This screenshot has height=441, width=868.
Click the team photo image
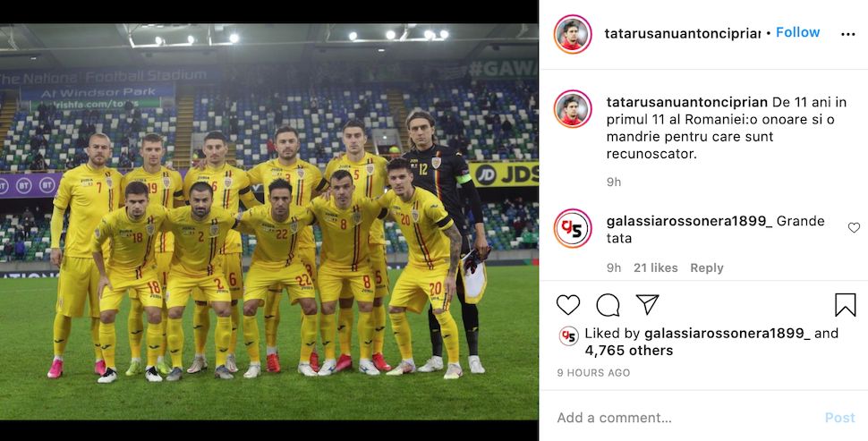[269, 221]
